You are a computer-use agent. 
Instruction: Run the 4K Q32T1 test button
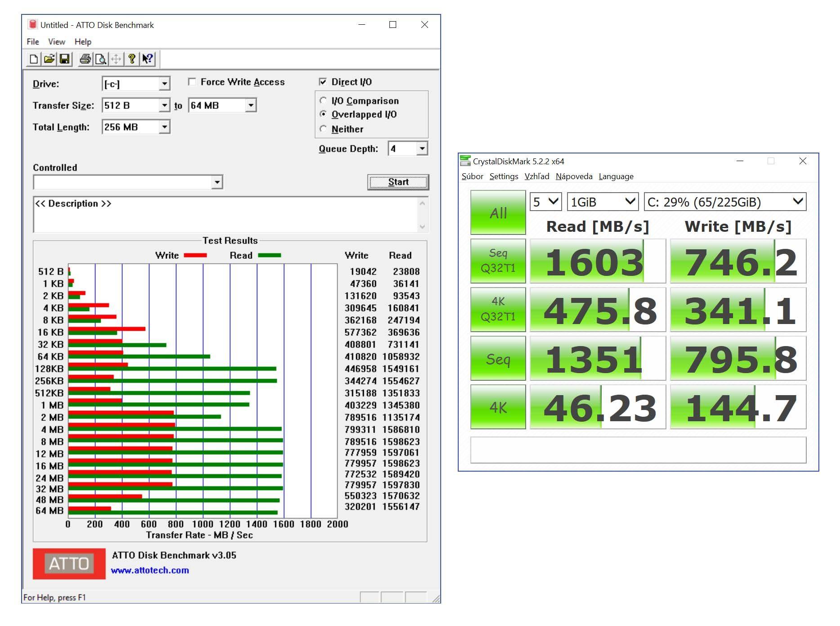(498, 310)
